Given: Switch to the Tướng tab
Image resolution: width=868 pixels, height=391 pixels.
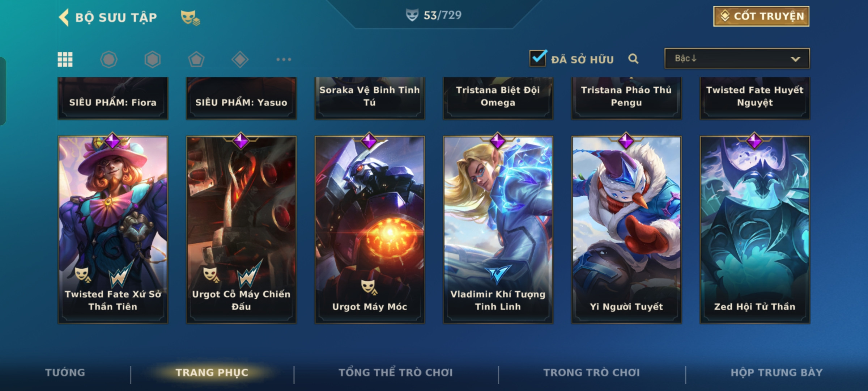Looking at the screenshot, I should click(x=65, y=373).
